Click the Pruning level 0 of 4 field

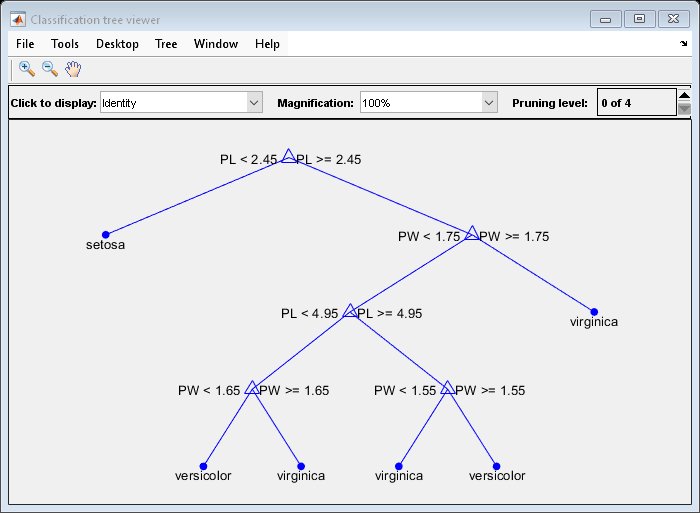635,103
